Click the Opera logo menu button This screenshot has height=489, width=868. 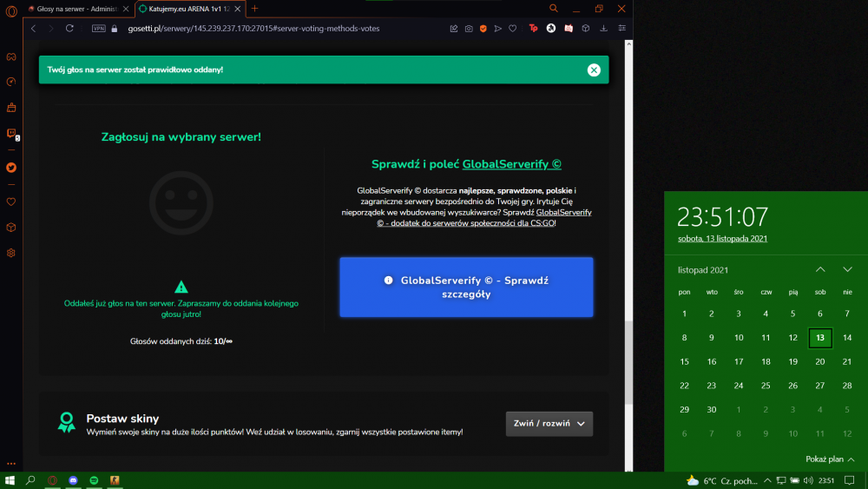point(11,10)
